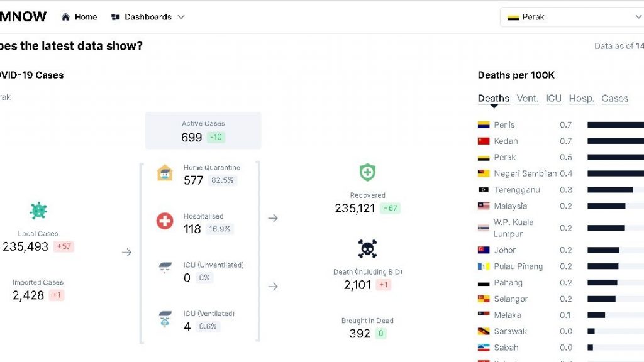Click the Dashboards chevron arrow
The image size is (644, 362).
tap(181, 17)
